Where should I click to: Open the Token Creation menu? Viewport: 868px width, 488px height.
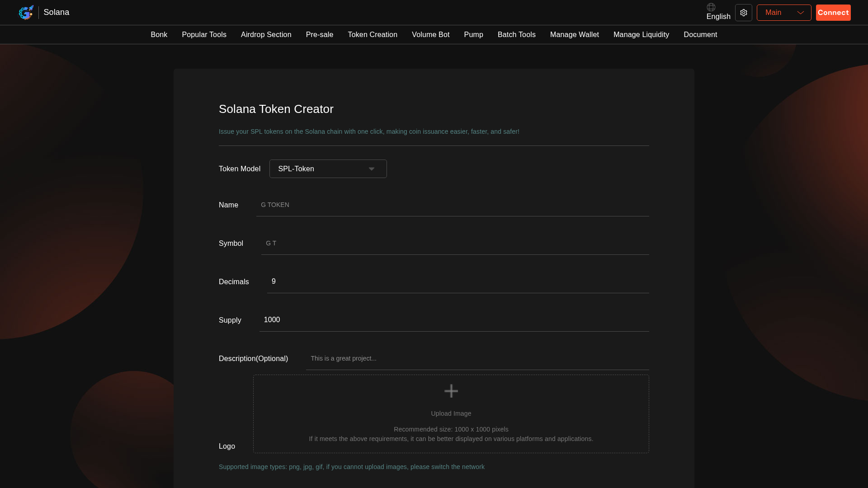click(373, 35)
